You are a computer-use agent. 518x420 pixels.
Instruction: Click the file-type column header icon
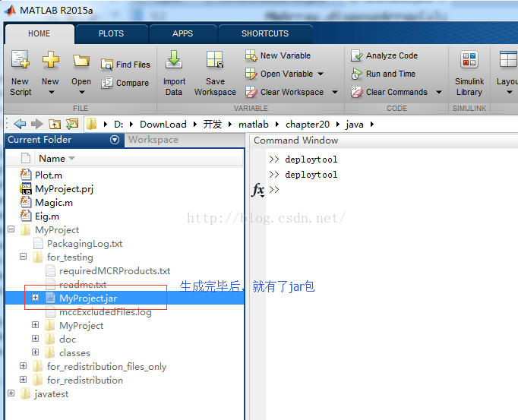pyautogui.click(x=26, y=158)
